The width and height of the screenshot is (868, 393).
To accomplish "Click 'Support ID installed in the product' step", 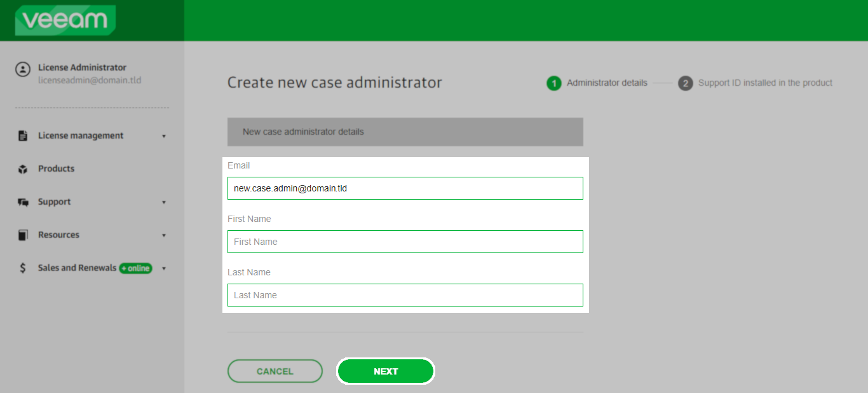I will pos(765,83).
